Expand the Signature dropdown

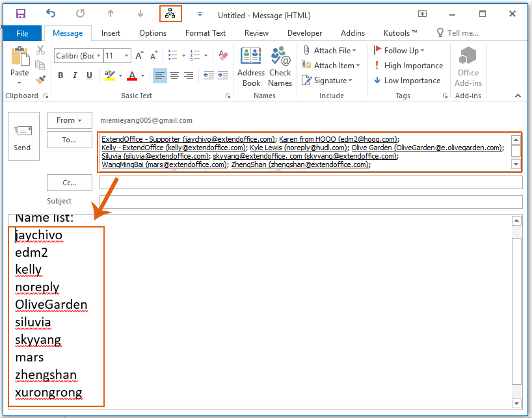pyautogui.click(x=332, y=81)
